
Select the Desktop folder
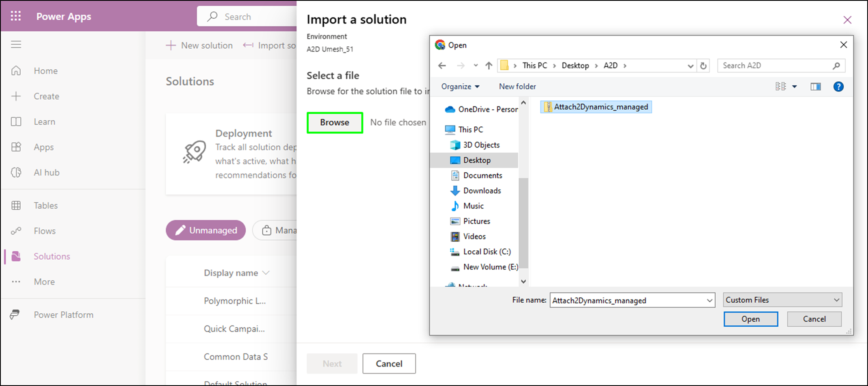pyautogui.click(x=477, y=160)
